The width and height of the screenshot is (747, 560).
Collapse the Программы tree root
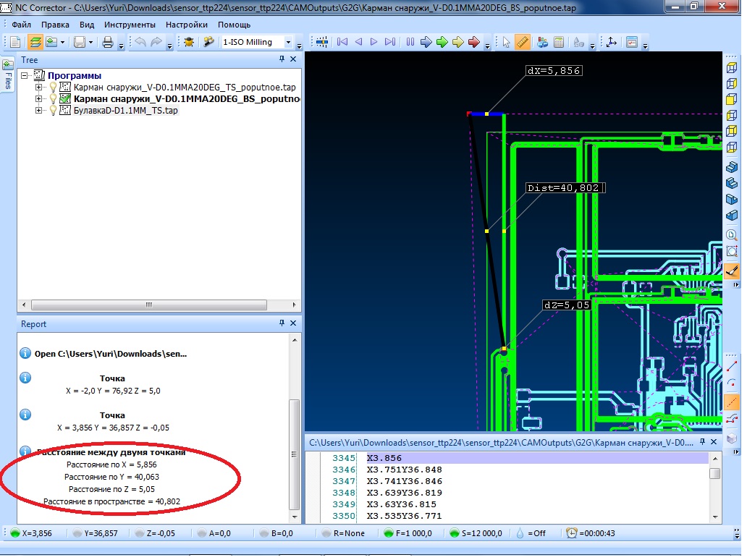click(x=25, y=75)
